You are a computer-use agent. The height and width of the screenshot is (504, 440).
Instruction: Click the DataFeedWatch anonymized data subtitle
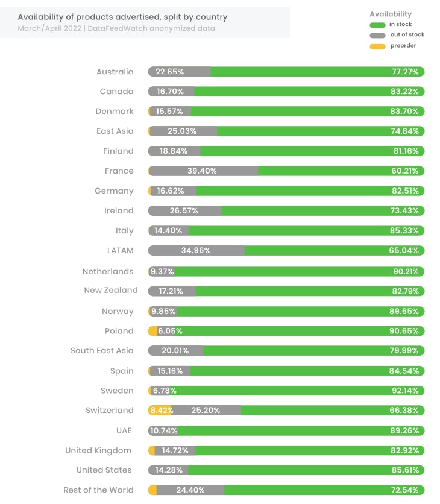pyautogui.click(x=116, y=28)
